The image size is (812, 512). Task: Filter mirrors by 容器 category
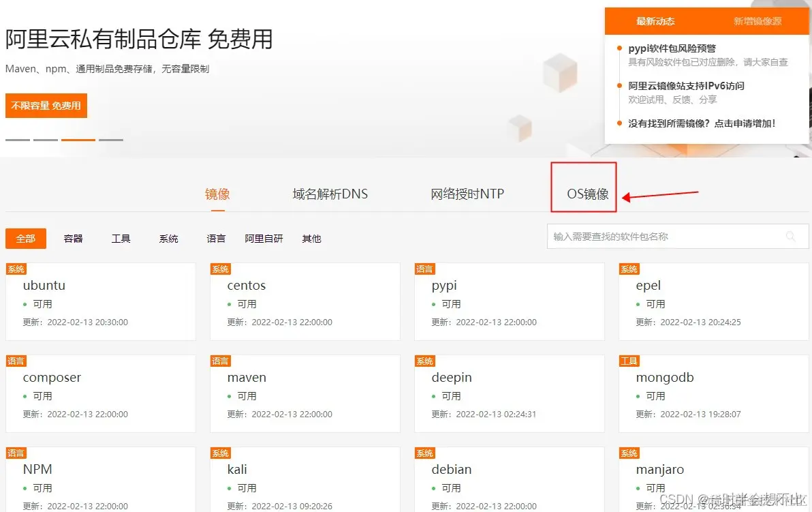coord(73,239)
